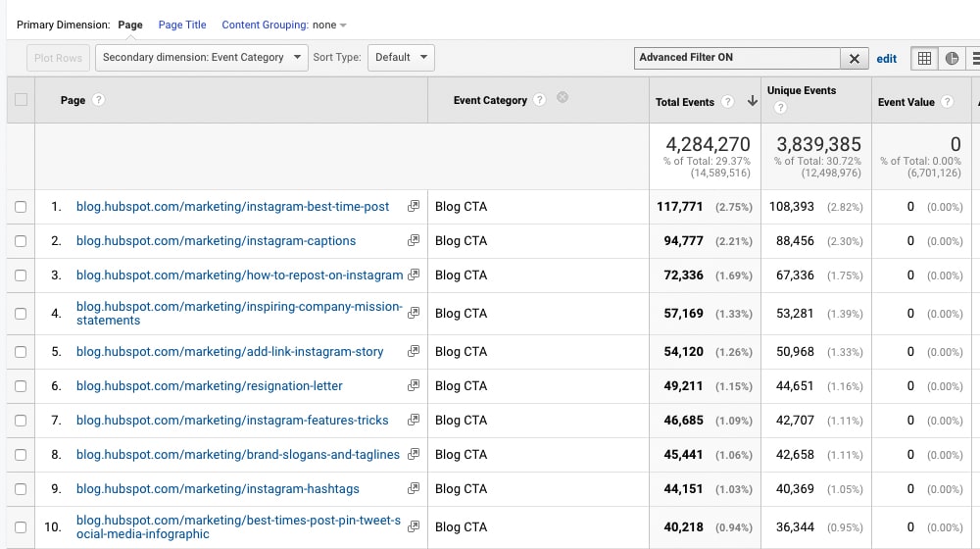
Task: Select Page Title primary dimension
Action: point(182,25)
